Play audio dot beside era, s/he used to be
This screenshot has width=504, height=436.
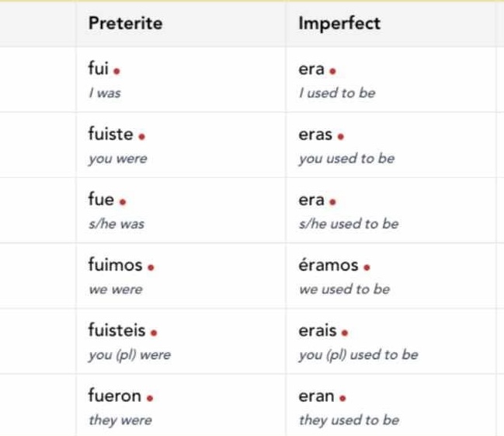coord(332,202)
